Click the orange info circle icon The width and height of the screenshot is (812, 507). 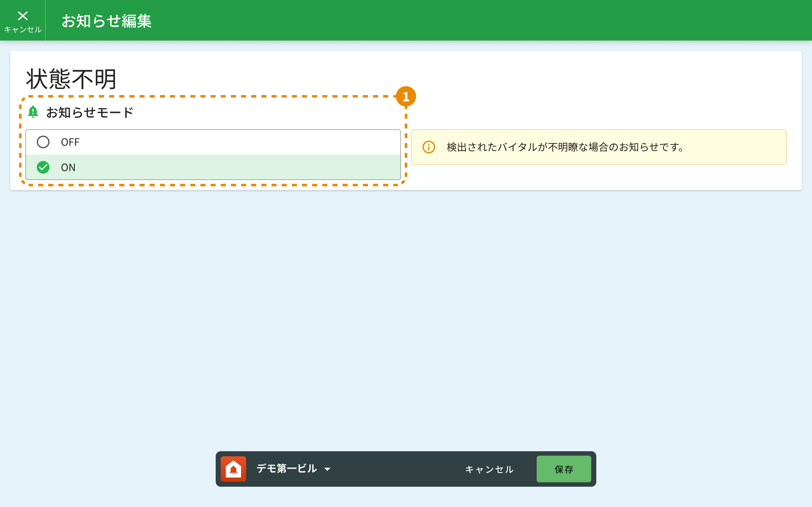(x=429, y=147)
